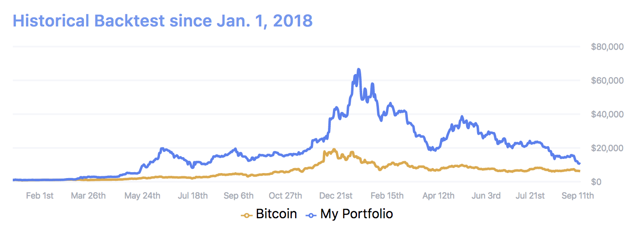644x242 pixels.
Task: Click the $60,000 y-axis label
Action: [x=606, y=80]
